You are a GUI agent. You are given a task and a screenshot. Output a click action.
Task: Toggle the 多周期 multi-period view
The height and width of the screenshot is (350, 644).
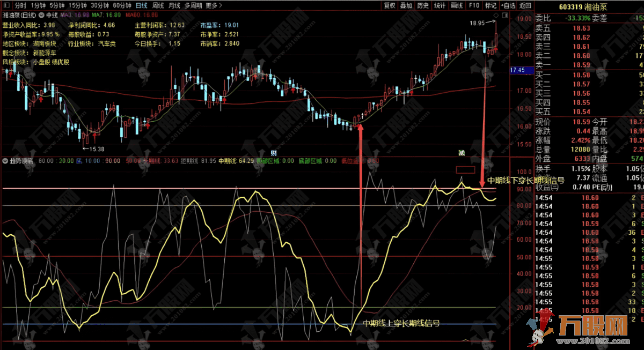[x=193, y=5]
